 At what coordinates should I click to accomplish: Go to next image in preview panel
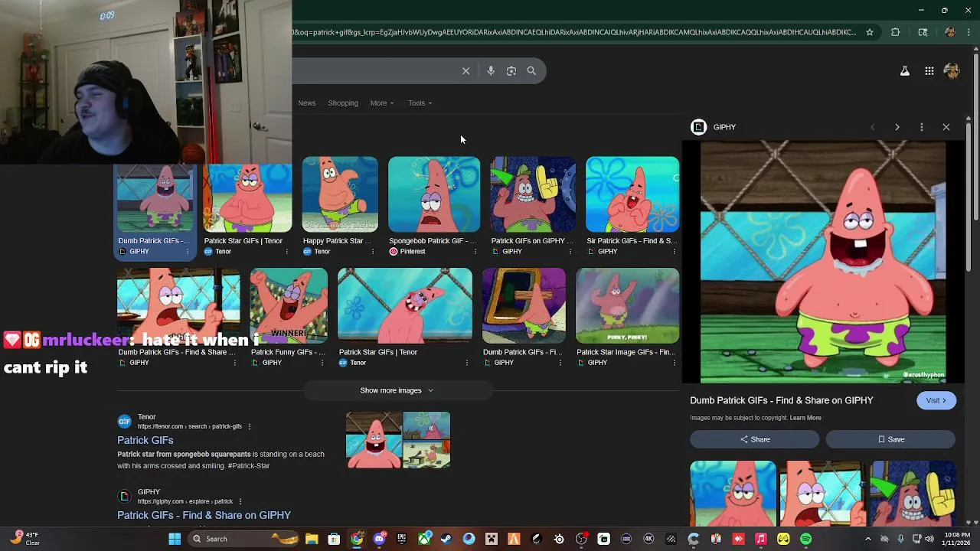pos(897,127)
